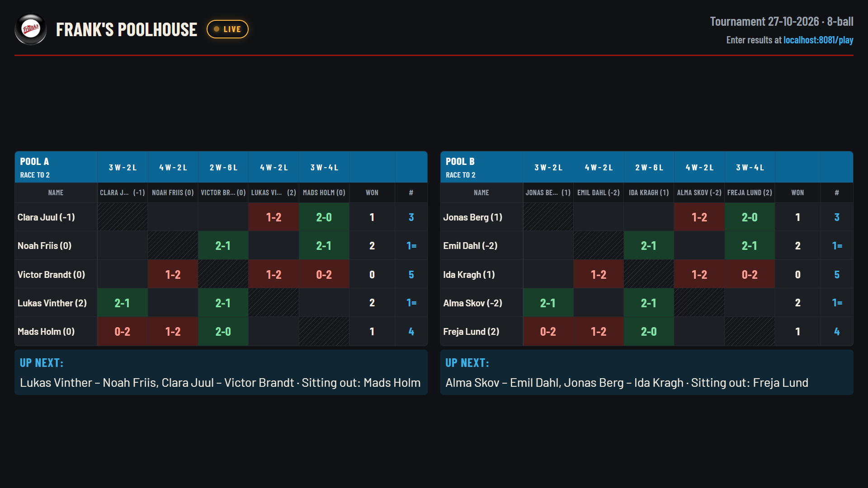The height and width of the screenshot is (488, 868).
Task: Click Emil Dahl's 2-1 result vs Freja
Action: [750, 246]
